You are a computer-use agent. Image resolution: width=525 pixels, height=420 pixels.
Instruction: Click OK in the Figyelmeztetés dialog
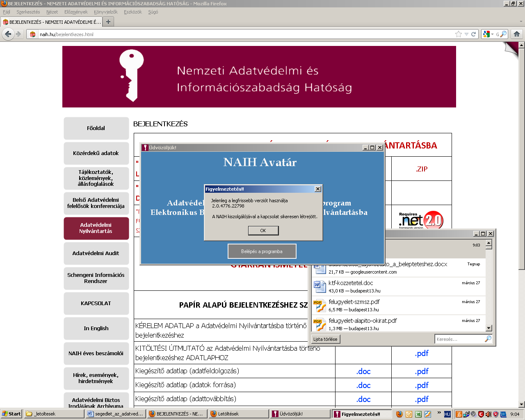(x=263, y=231)
